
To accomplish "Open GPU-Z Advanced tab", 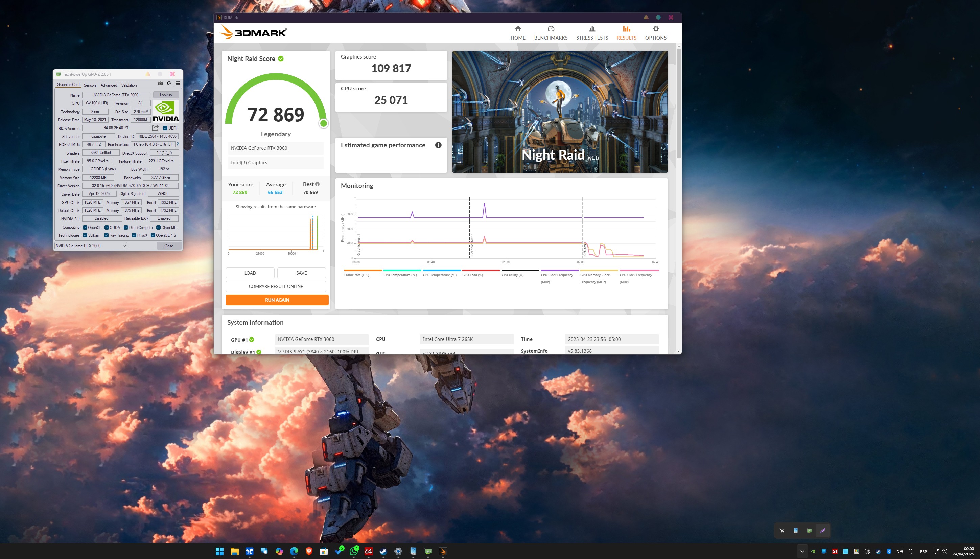I will (x=109, y=85).
